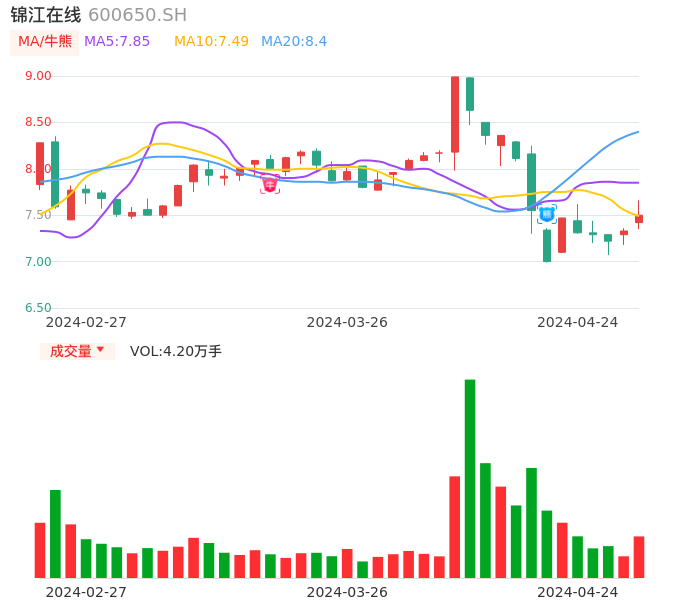This screenshot has width=686, height=606.
Task: Click the 2024-02-27 date label on price chart
Action: [x=86, y=322]
